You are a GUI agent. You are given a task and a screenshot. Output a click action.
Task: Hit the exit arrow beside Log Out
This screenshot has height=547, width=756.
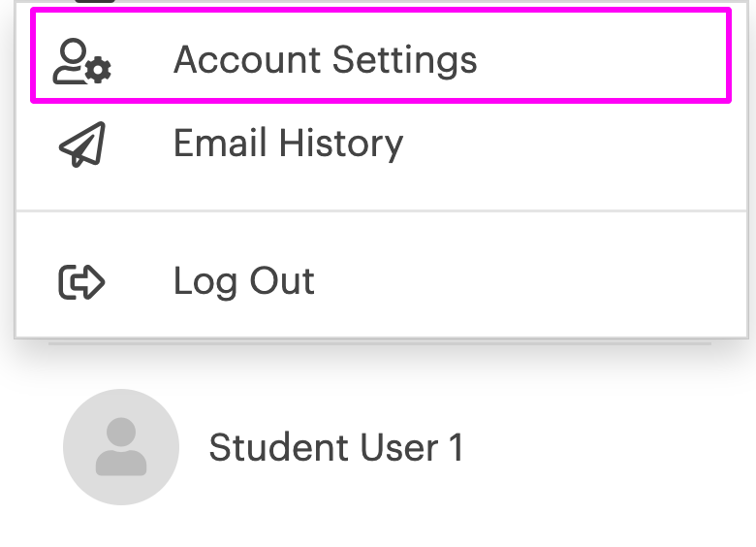click(x=82, y=281)
